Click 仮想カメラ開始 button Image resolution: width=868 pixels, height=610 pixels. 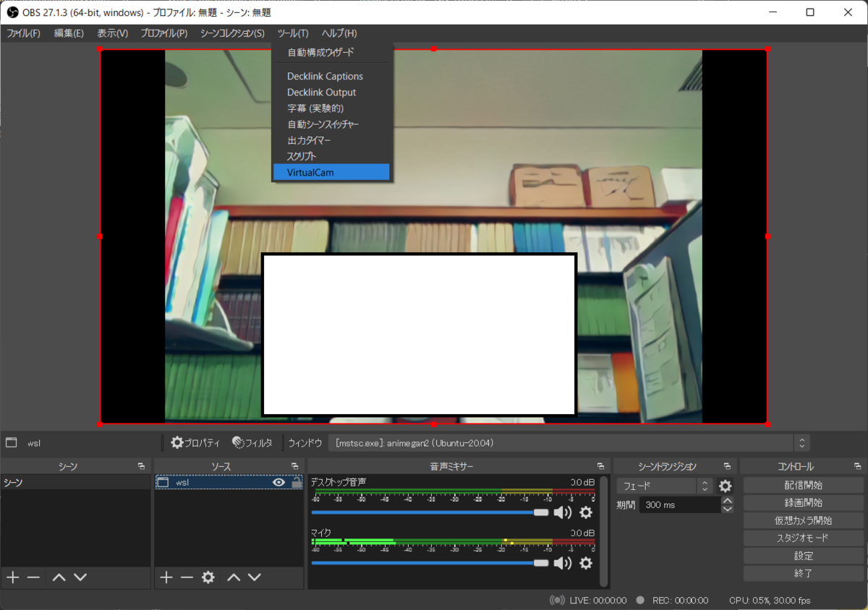point(803,520)
